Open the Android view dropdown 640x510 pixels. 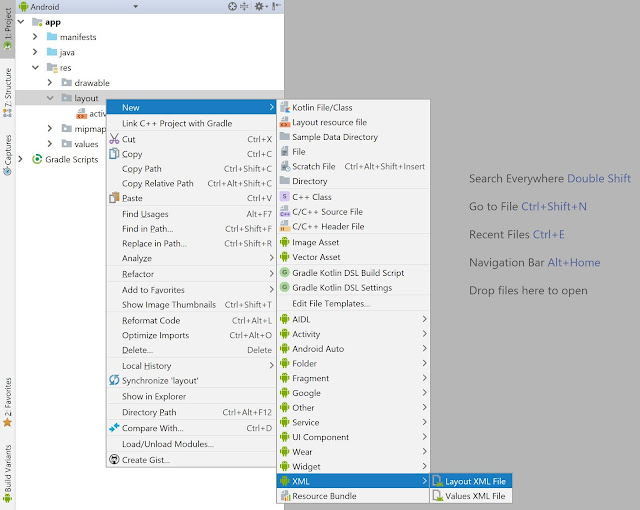(x=136, y=7)
